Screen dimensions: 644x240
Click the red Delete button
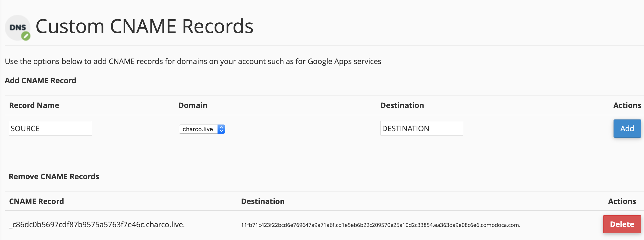(622, 224)
